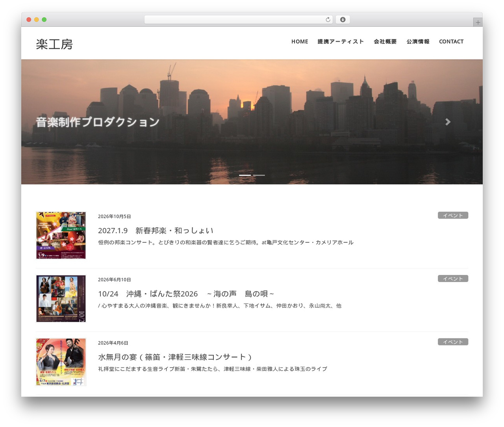Minimize the window with the yellow button
The image size is (504, 427).
coord(36,20)
